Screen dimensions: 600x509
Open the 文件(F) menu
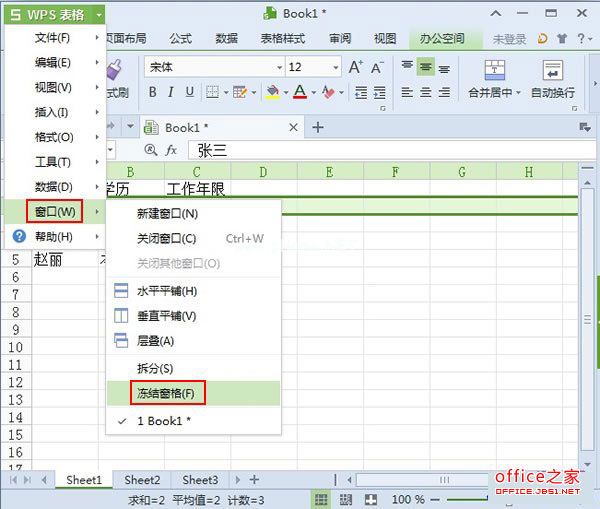click(54, 38)
